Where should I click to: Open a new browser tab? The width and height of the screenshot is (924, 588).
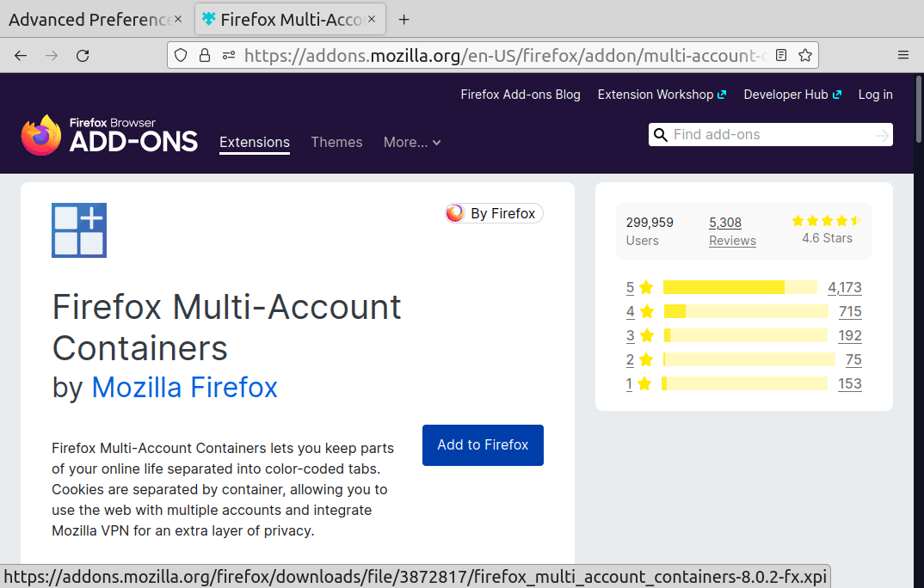(x=403, y=18)
